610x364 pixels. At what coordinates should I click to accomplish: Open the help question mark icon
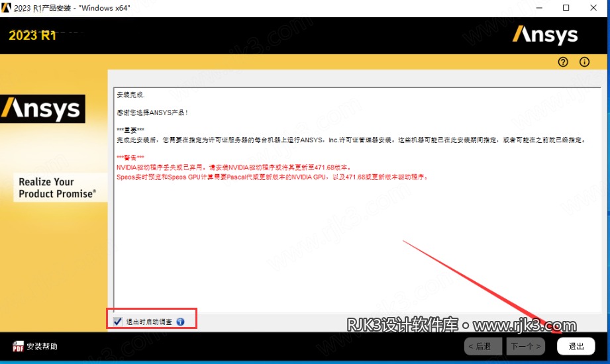563,62
